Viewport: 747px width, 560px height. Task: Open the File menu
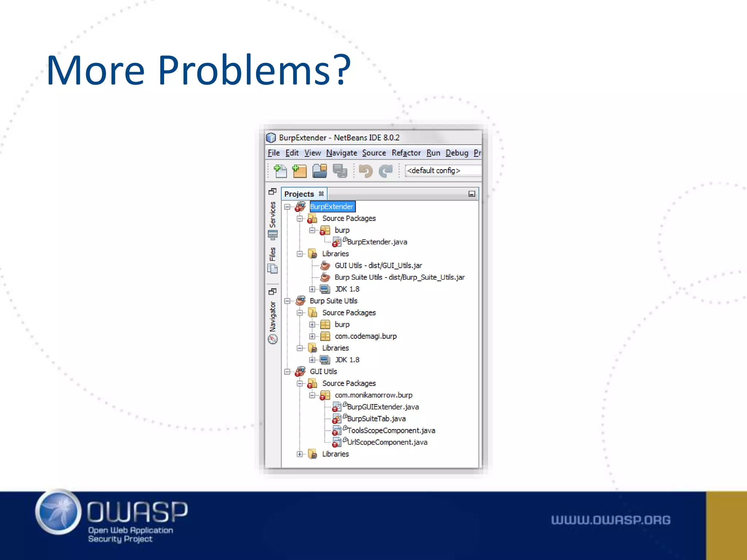click(274, 153)
